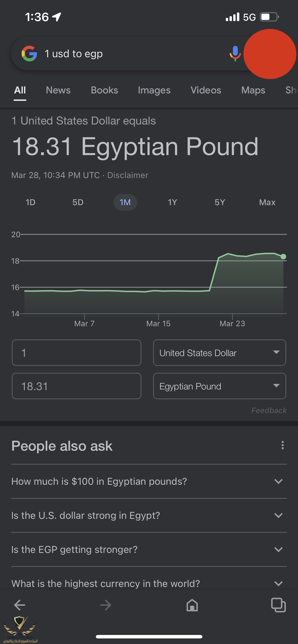This screenshot has width=298, height=644.
Task: Expand "Is the EGP getting stronger?"
Action: [149, 549]
